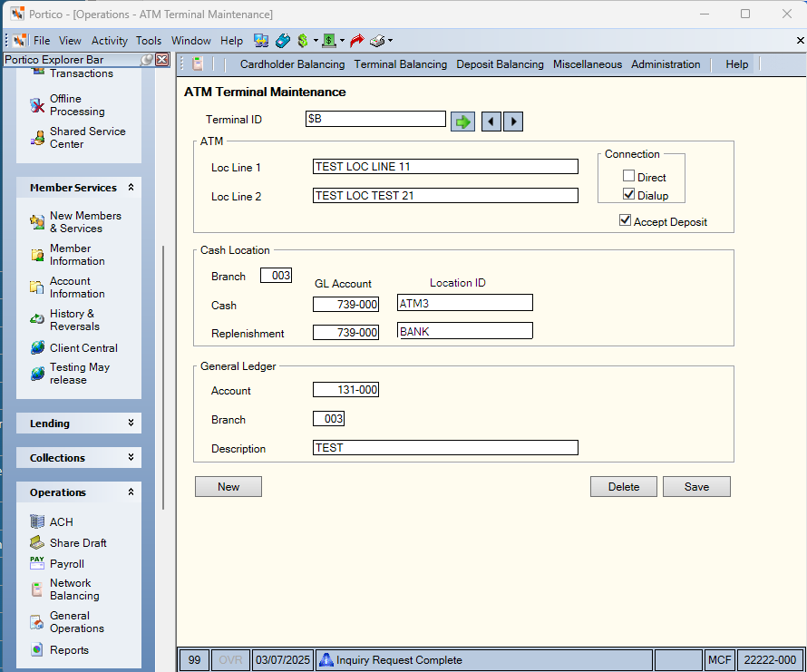Collapse the Member Services section
This screenshot has height=672, width=807.
click(131, 188)
